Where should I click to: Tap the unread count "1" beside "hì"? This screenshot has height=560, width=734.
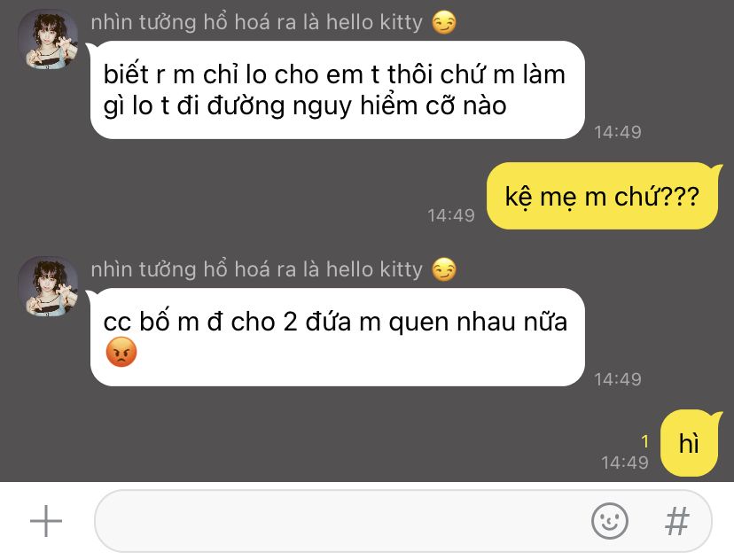[x=645, y=441]
